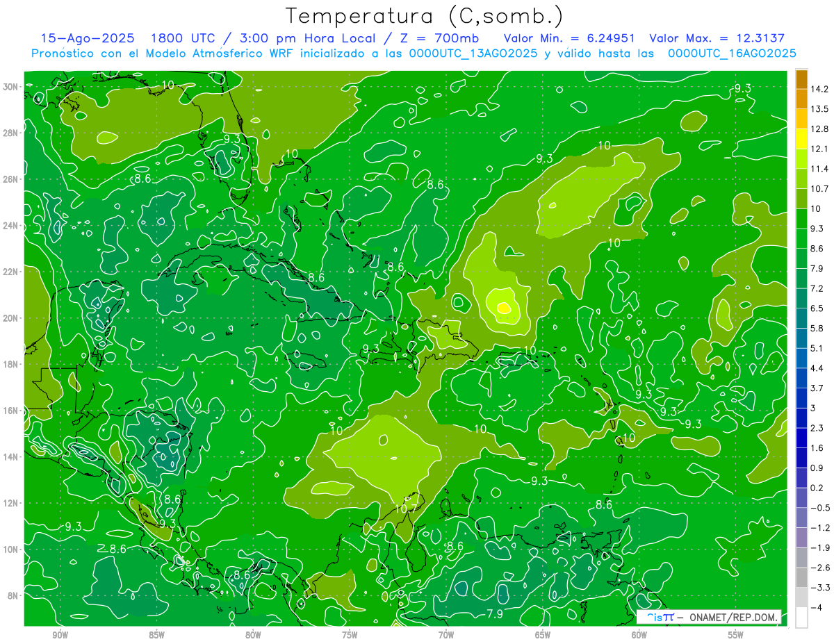
Task: Click the white swatch below -4 in legend
Action: click(801, 618)
